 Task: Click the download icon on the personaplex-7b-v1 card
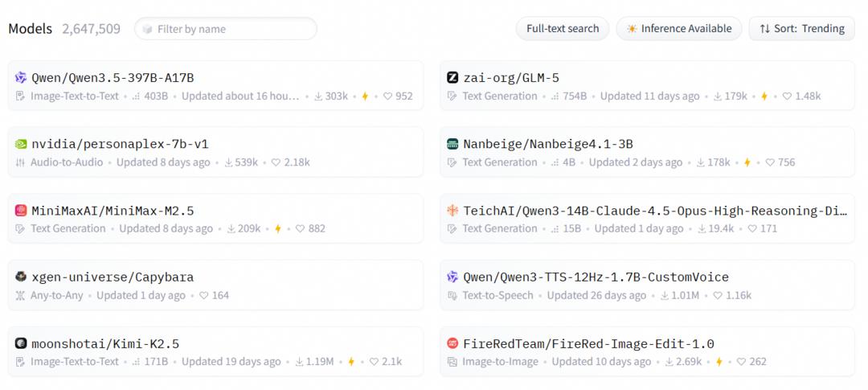pyautogui.click(x=228, y=162)
